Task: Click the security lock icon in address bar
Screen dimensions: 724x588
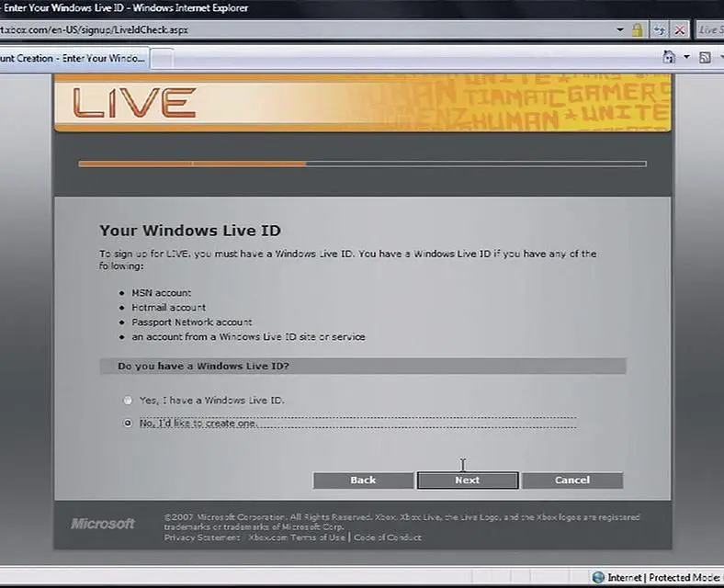Action: pos(638,30)
